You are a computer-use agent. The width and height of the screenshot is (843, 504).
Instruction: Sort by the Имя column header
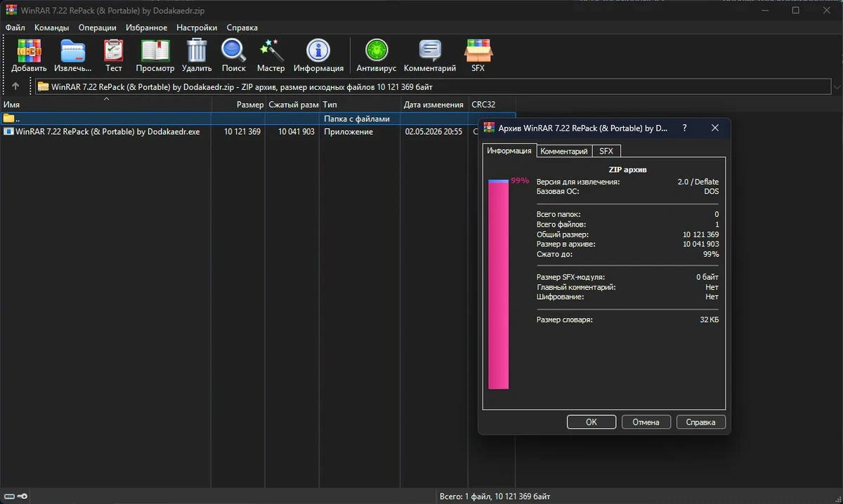coord(105,105)
